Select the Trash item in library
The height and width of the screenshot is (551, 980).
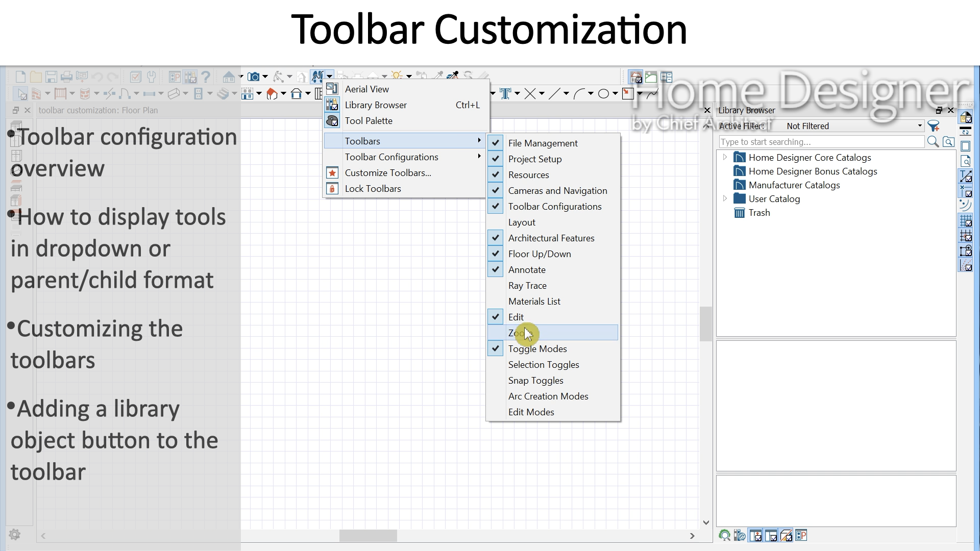coord(759,213)
